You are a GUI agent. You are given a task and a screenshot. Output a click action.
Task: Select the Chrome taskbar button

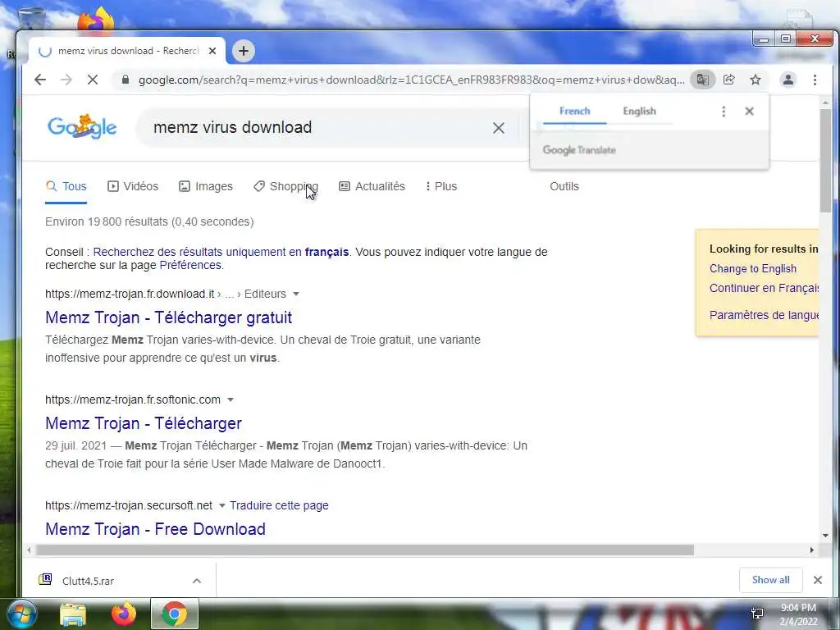pyautogui.click(x=175, y=614)
